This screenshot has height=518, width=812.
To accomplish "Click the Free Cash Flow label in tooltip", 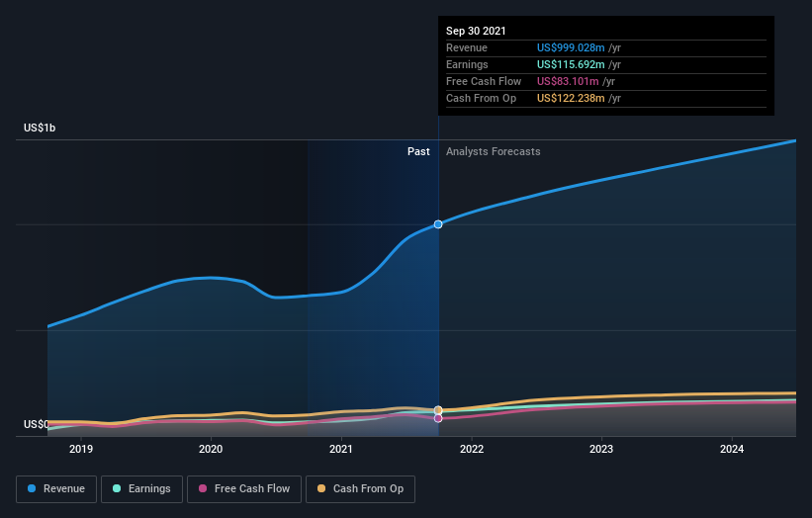I will (x=484, y=81).
